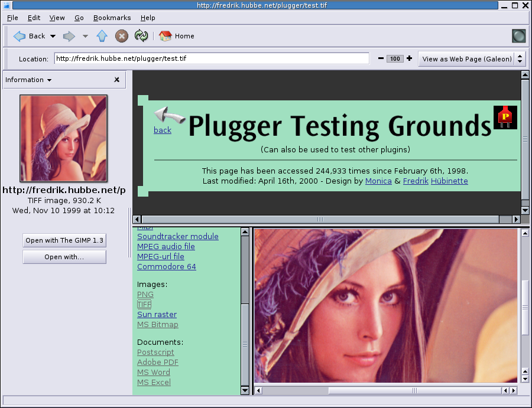532x408 pixels.
Task: Click the Forward arrow icon
Action: [69, 36]
